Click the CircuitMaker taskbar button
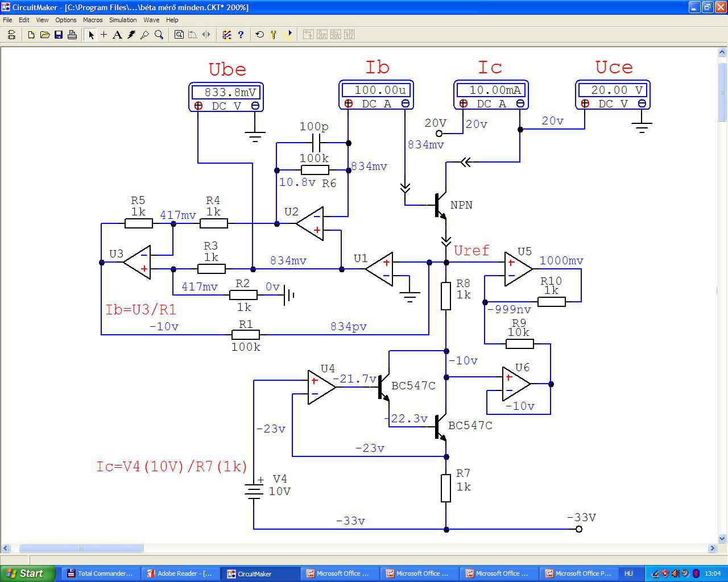 (260, 573)
